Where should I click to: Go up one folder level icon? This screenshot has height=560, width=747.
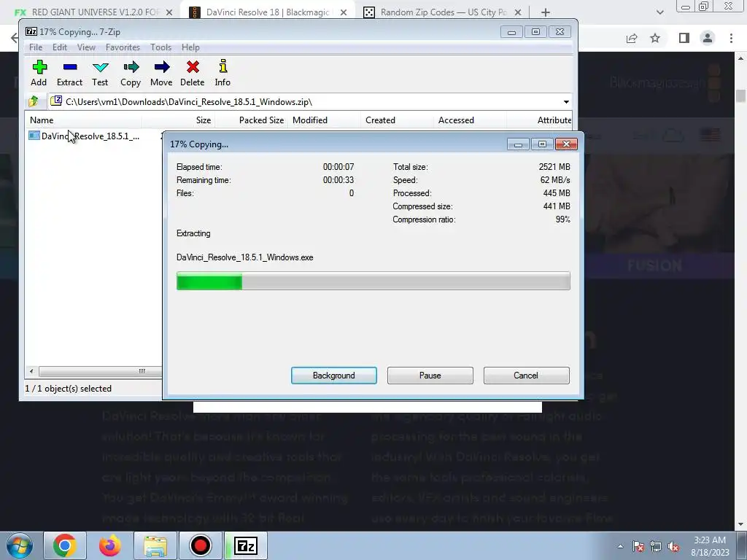tap(34, 101)
